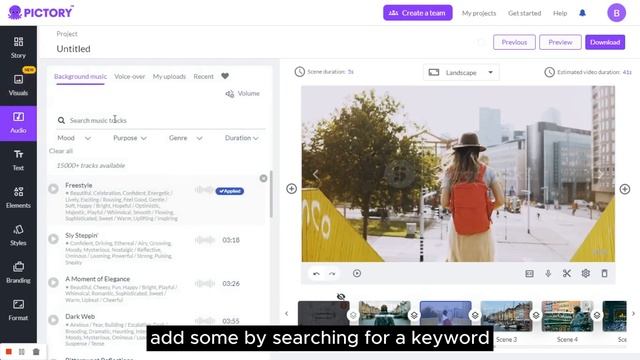Expand the Duration filter dropdown
Viewport: 640px width, 360px height.
point(242,138)
